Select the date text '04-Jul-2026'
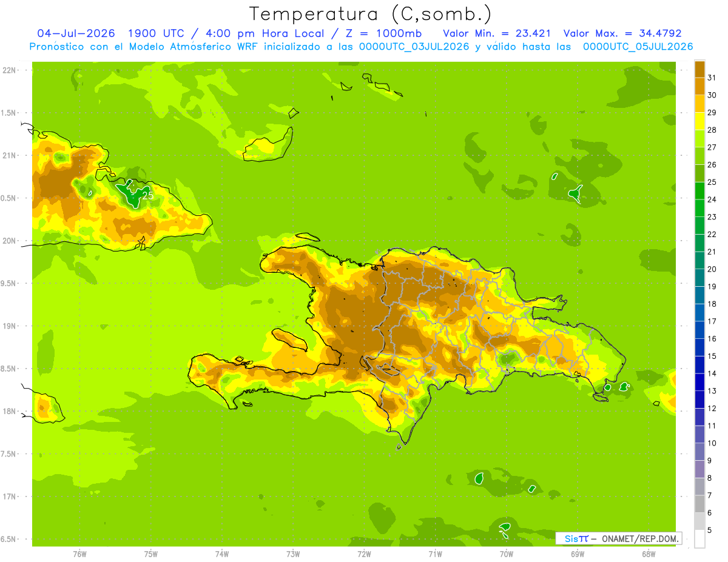The width and height of the screenshot is (728, 562). click(76, 33)
